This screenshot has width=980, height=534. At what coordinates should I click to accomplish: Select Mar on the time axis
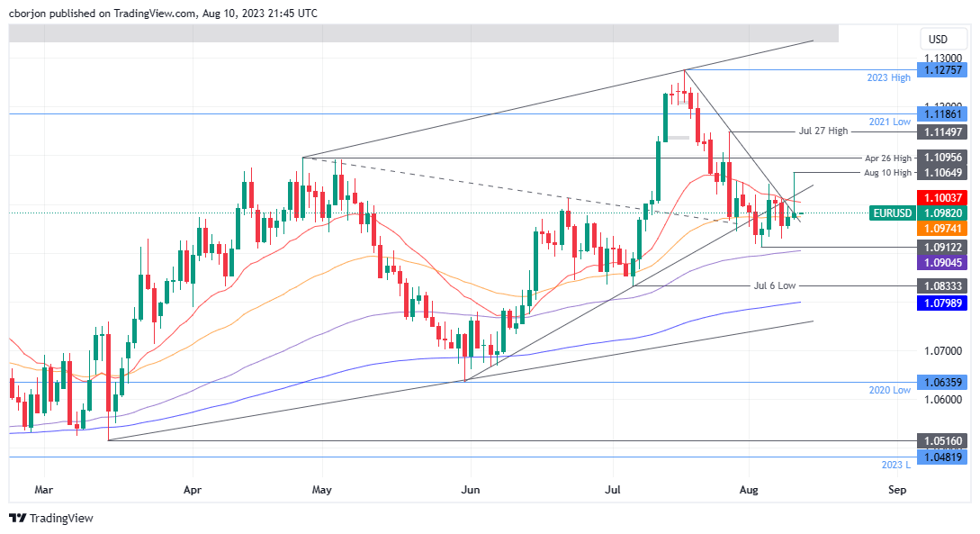pos(43,490)
